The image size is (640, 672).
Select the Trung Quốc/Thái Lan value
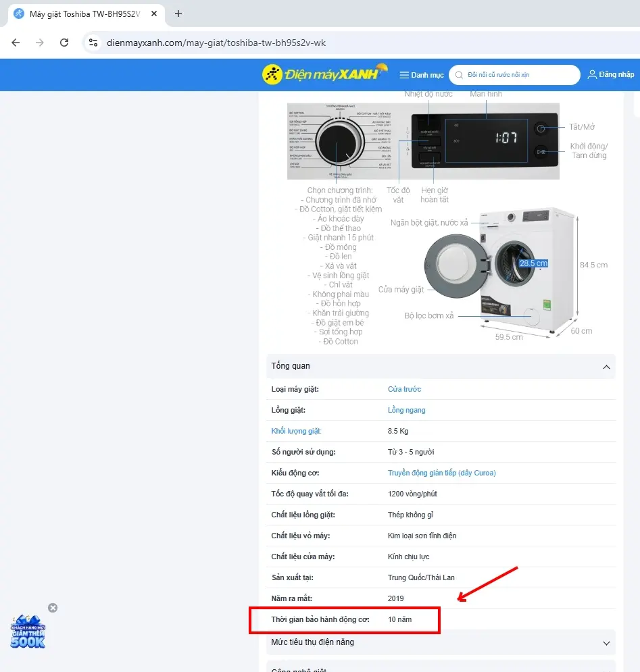tap(421, 577)
